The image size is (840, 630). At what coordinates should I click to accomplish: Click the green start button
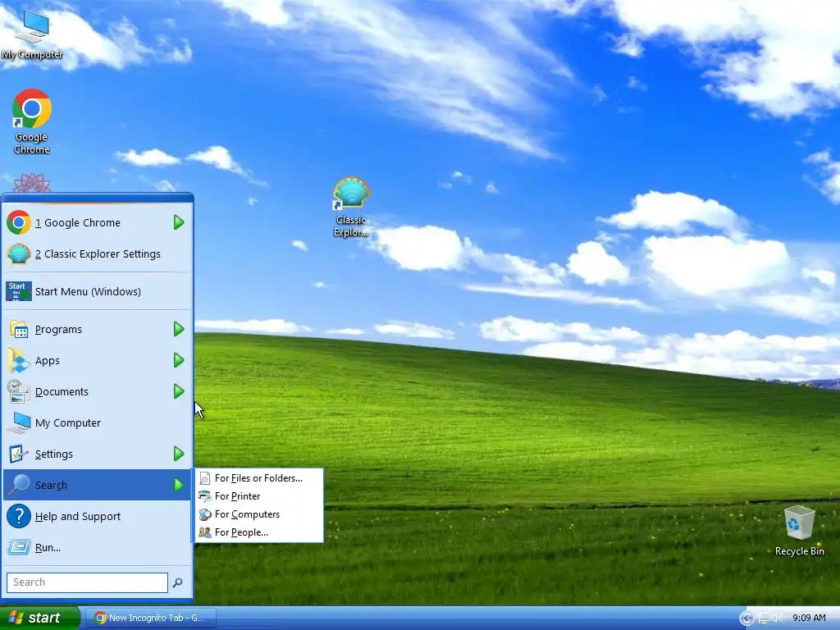39,619
